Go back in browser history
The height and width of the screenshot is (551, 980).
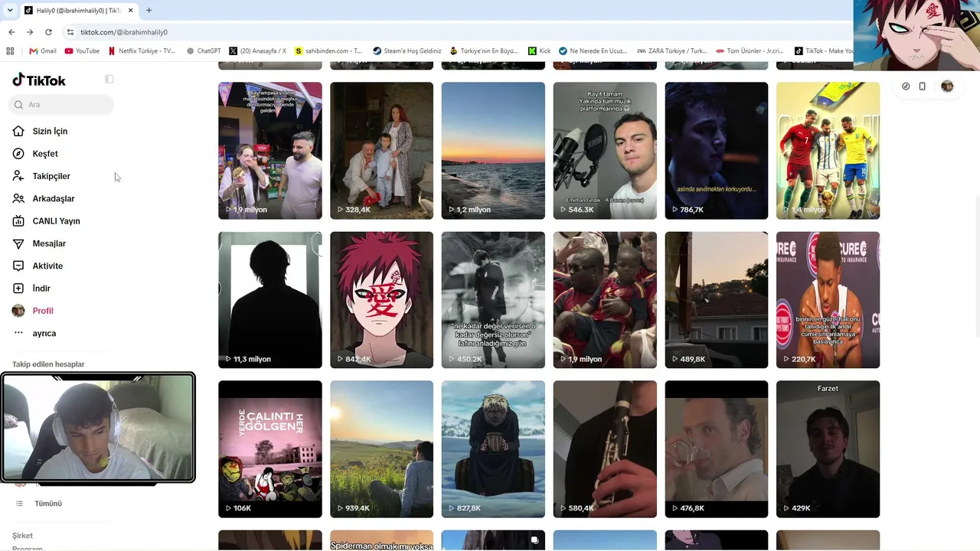(11, 32)
